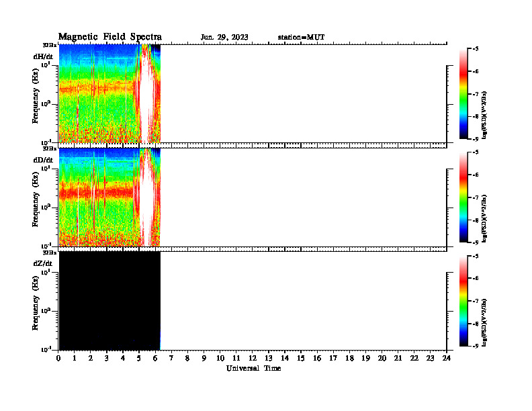Screen dimensions: 532x411
Task: Click hour tick label 10 on time axis
Action: (x=220, y=358)
